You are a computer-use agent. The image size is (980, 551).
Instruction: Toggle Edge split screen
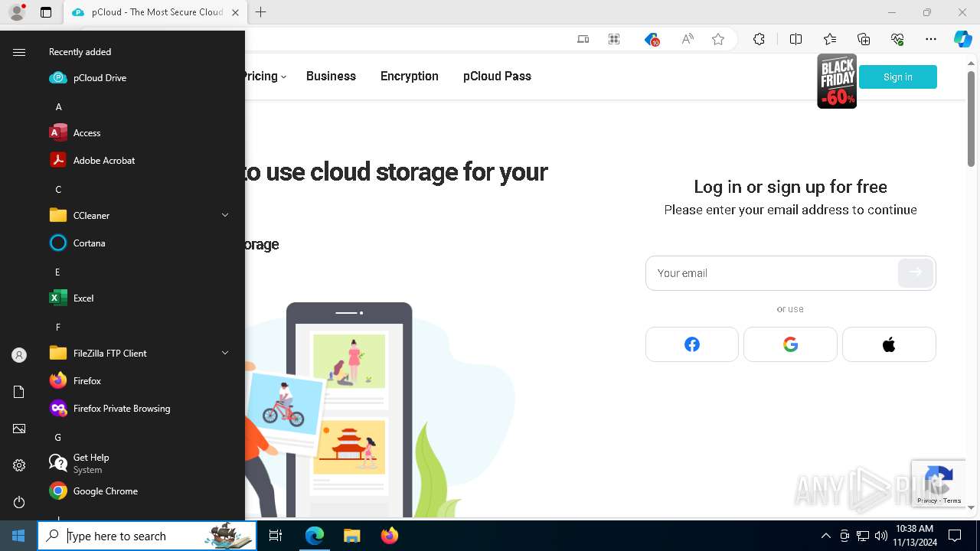click(795, 40)
